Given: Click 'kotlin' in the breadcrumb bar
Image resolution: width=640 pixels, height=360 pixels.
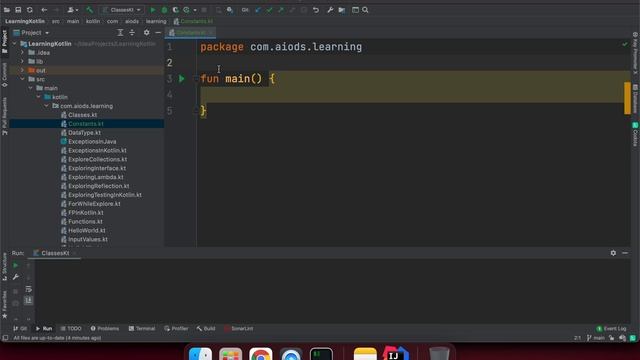Looking at the screenshot, I should point(93,21).
